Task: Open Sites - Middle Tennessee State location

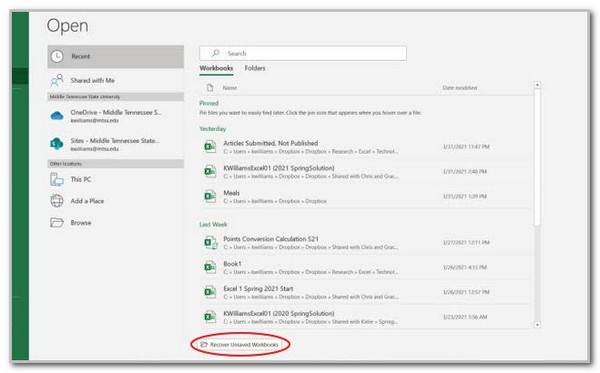Action: click(116, 144)
